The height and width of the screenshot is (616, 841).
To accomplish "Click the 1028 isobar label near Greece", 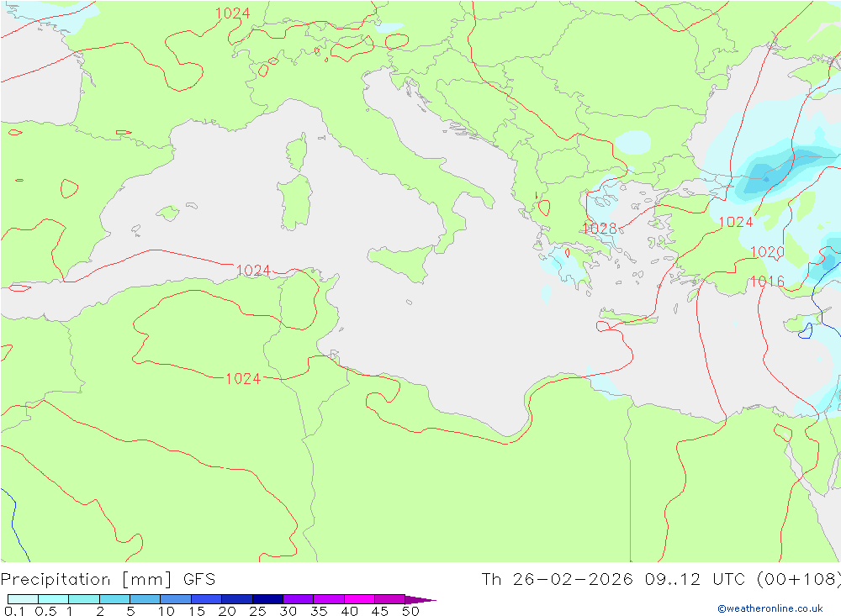I will point(600,229).
